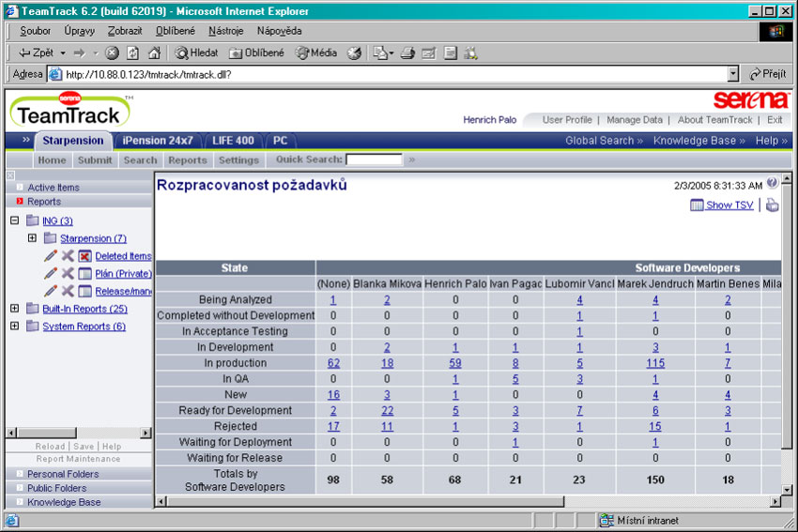Click the Show TSV link
Image resolution: width=798 pixels, height=532 pixels.
(x=729, y=205)
